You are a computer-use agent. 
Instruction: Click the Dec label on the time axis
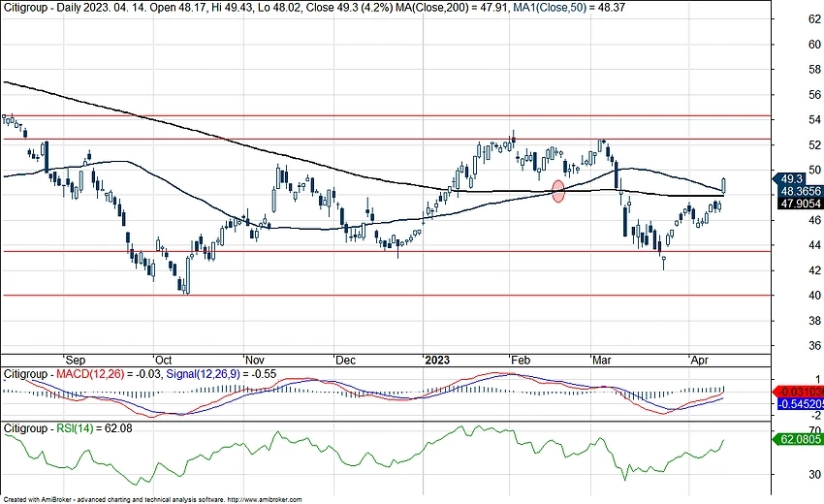345,360
